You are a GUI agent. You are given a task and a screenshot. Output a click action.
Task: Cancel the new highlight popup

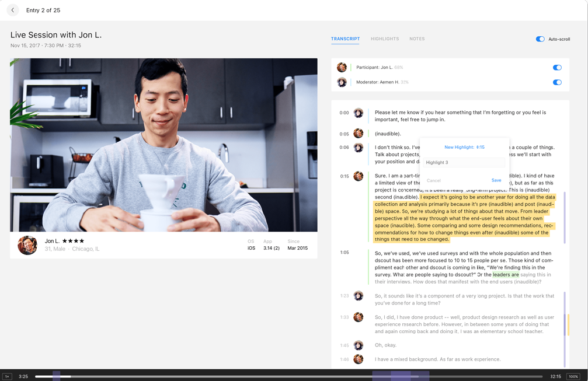pyautogui.click(x=434, y=180)
